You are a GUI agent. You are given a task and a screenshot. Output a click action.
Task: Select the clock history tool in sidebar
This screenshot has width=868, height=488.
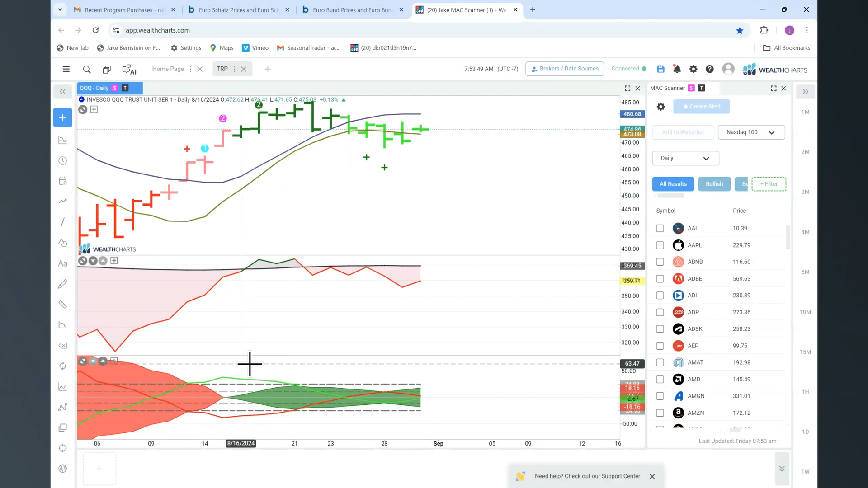63,161
